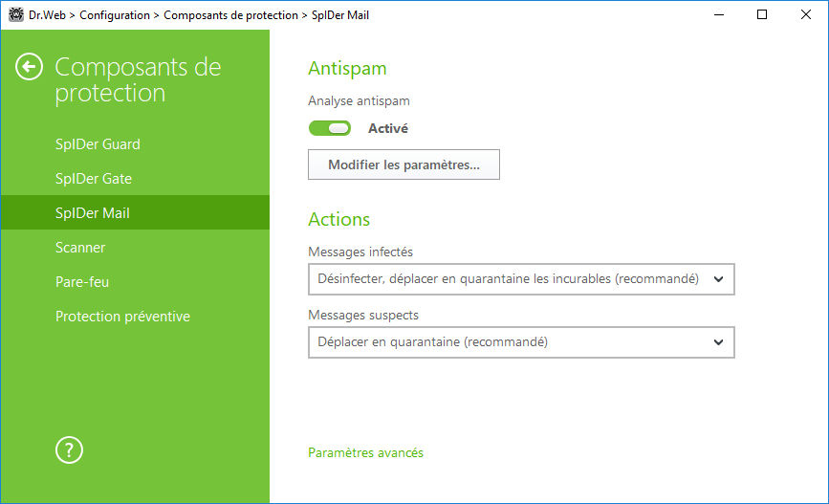Expand the Messages suspects dropdown arrow
The width and height of the screenshot is (829, 504).
coord(718,342)
